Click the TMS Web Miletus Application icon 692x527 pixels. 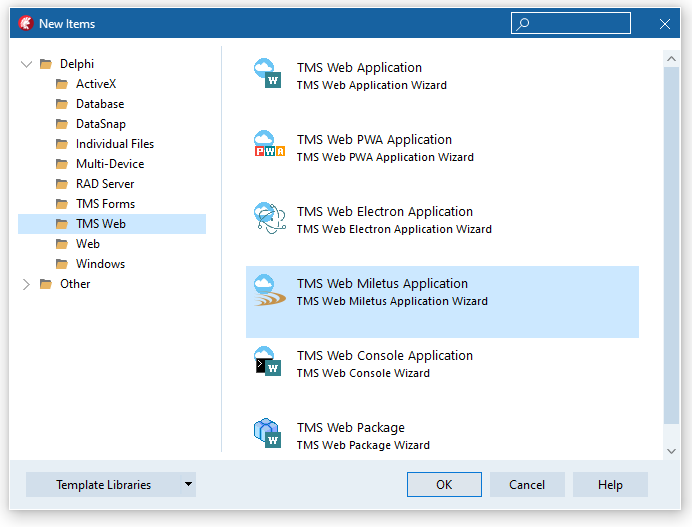[269, 290]
